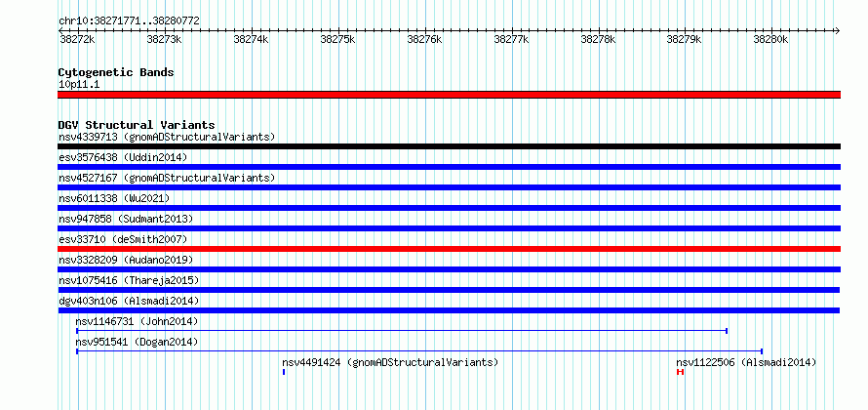Click the nsv4339713 black variant bar
This screenshot has width=868, height=410.
point(449,146)
